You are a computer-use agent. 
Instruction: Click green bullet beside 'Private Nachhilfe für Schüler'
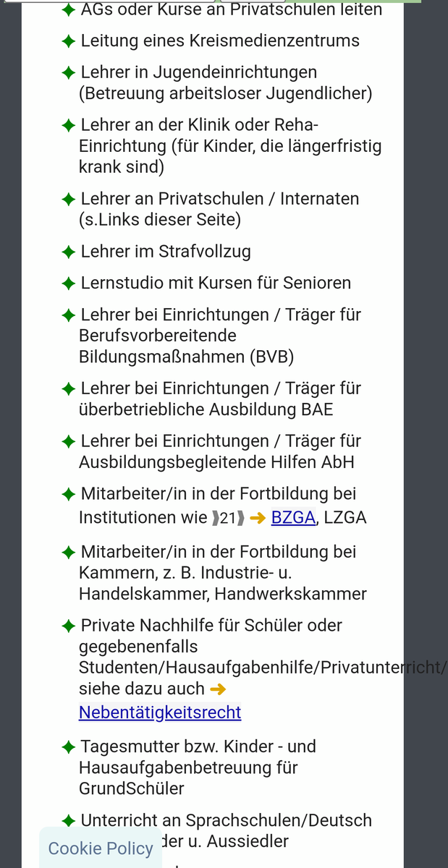click(x=69, y=626)
